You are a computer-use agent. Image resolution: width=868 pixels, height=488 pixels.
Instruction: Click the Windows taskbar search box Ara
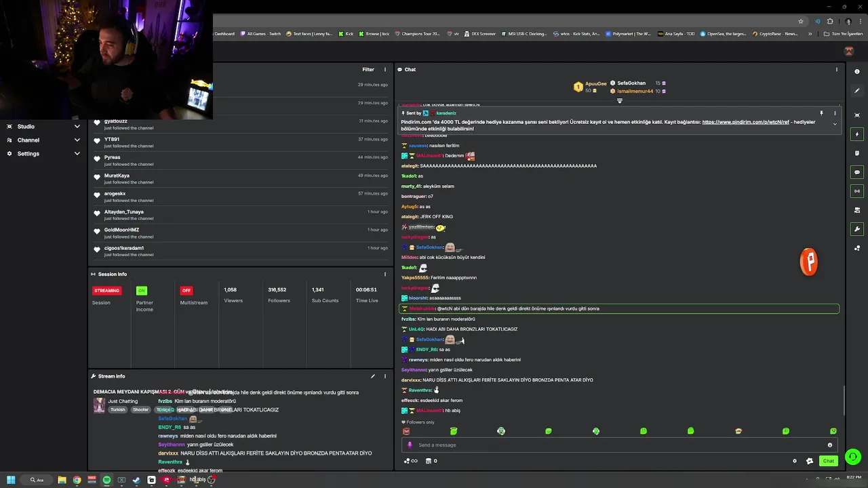pyautogui.click(x=37, y=480)
